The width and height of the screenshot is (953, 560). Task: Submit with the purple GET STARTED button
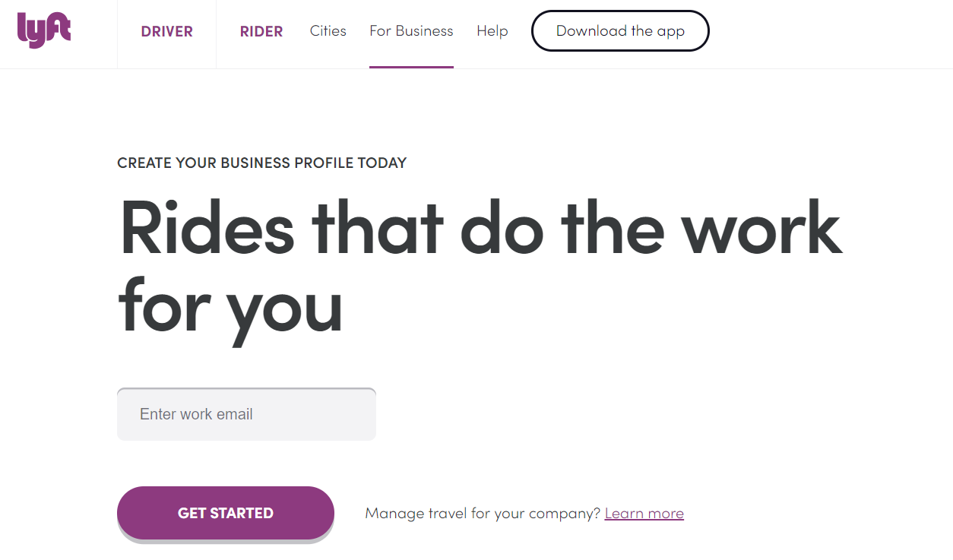click(226, 513)
